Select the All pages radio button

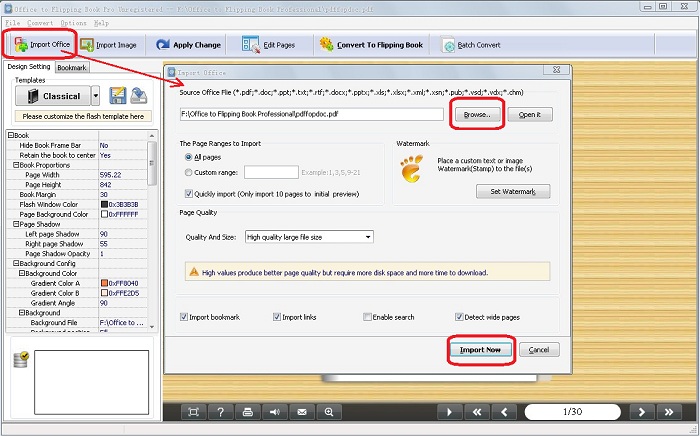(188, 157)
